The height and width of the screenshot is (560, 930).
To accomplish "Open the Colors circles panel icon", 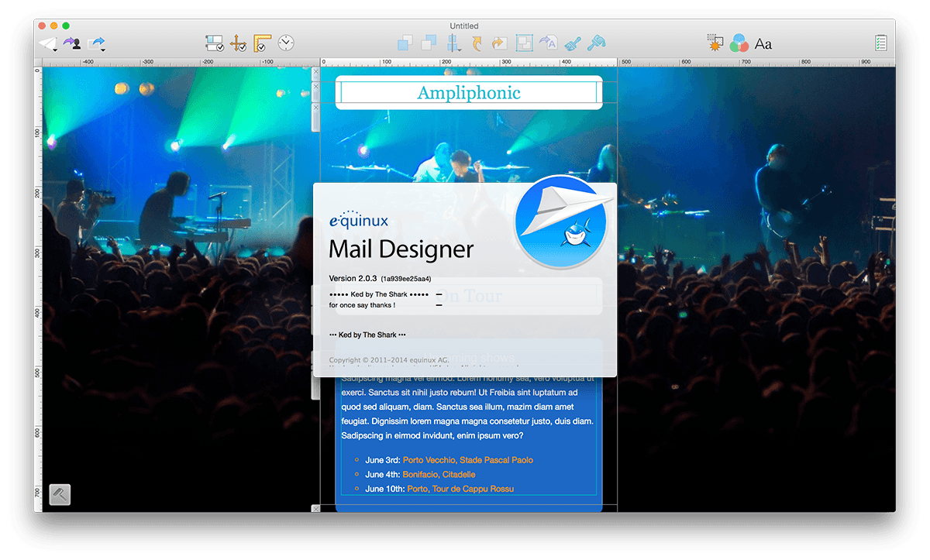I will point(739,43).
